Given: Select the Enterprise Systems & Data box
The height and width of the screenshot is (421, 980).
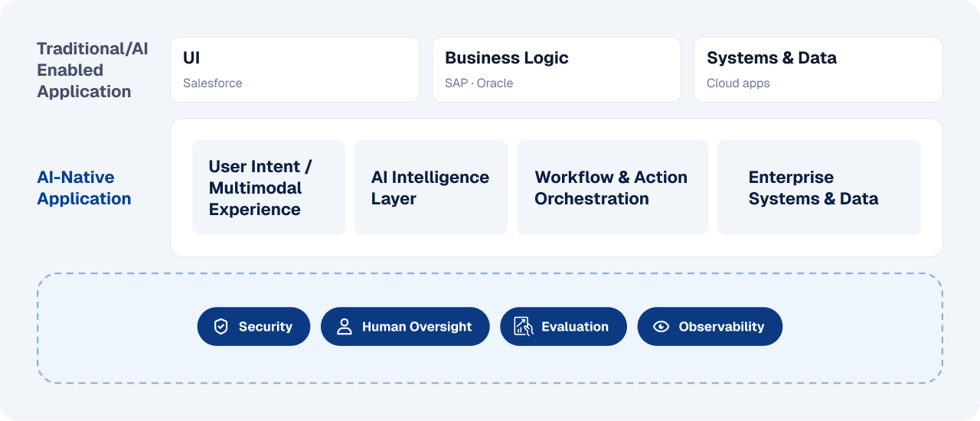Looking at the screenshot, I should point(819,188).
